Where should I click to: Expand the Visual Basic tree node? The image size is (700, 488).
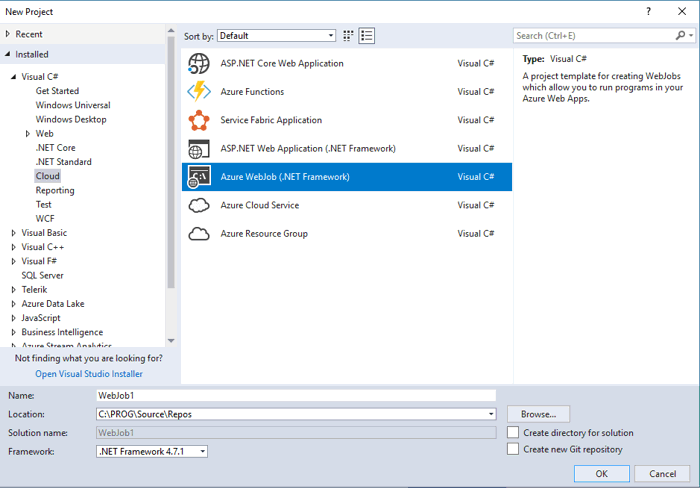coord(14,233)
